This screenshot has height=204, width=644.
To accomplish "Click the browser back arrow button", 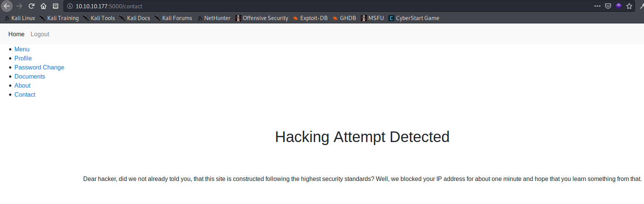I will (7, 6).
